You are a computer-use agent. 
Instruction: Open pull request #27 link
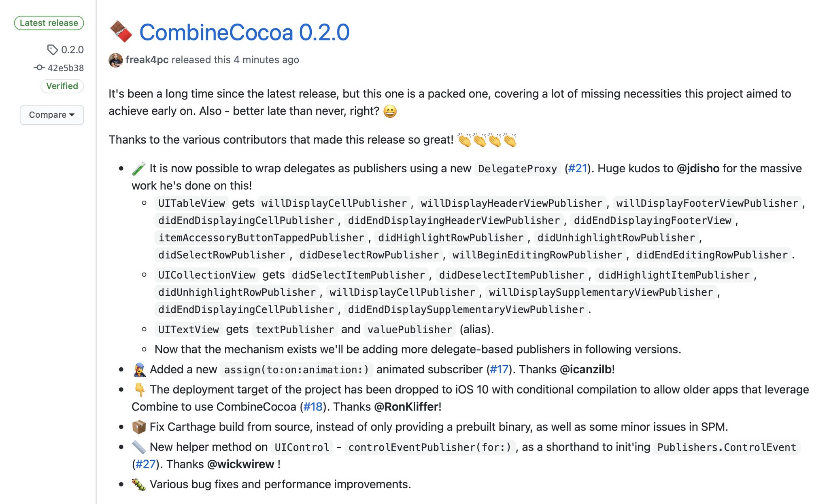pyautogui.click(x=145, y=464)
